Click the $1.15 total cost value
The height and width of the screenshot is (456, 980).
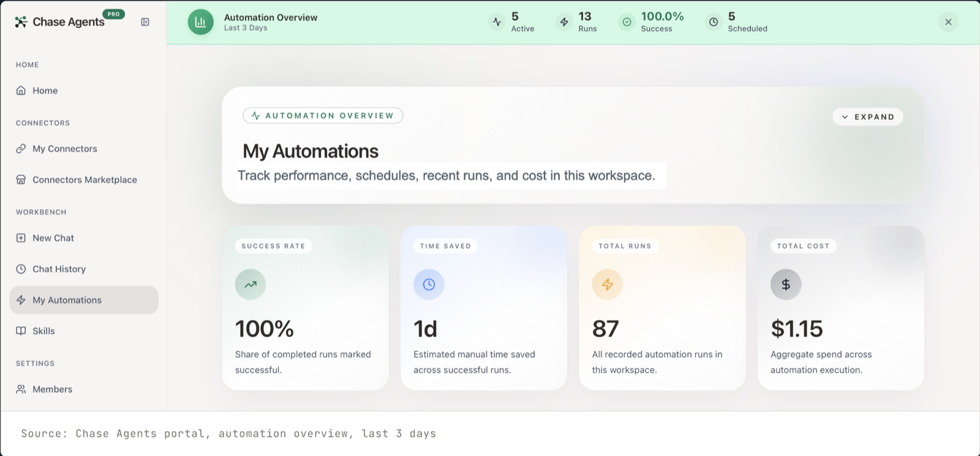click(797, 329)
